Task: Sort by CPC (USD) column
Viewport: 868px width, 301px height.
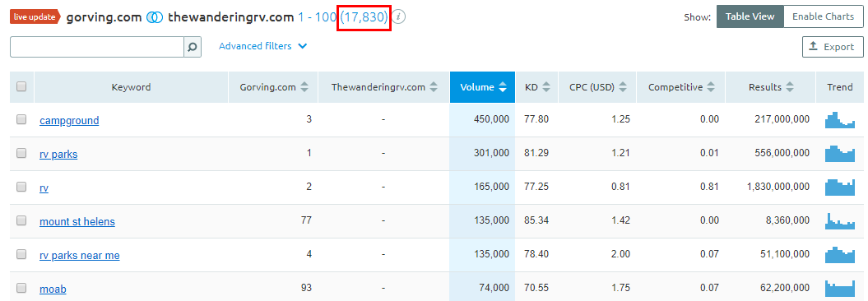Action: (x=597, y=87)
